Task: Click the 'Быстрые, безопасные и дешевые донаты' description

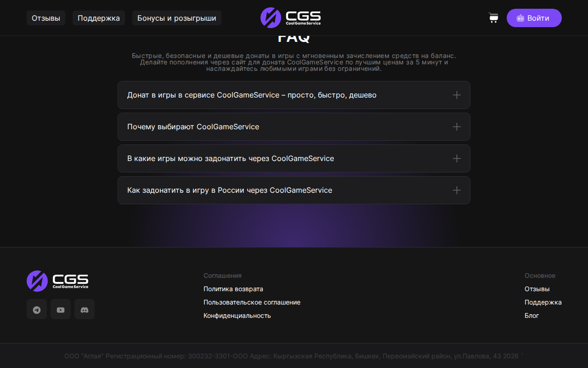Action: [294, 62]
